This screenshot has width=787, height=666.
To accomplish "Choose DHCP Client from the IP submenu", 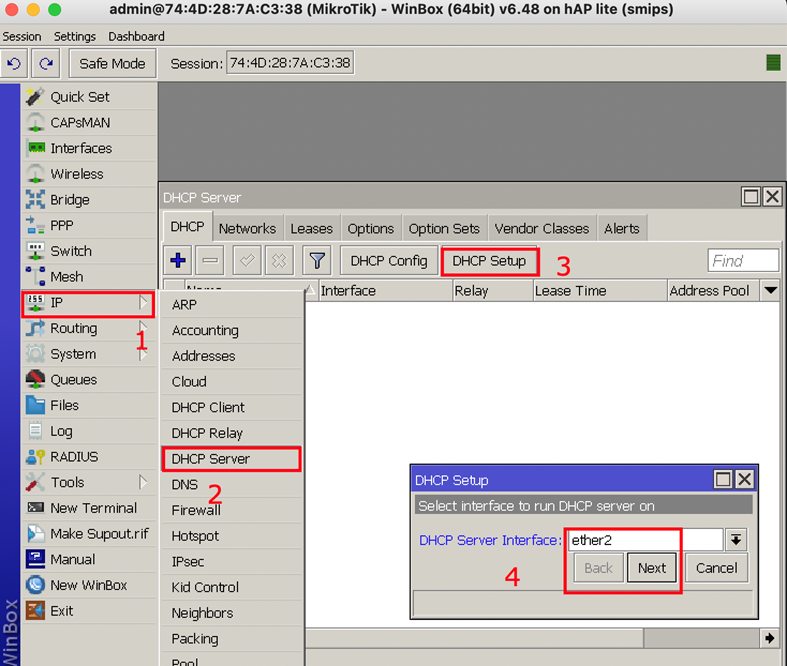I will 232,407.
